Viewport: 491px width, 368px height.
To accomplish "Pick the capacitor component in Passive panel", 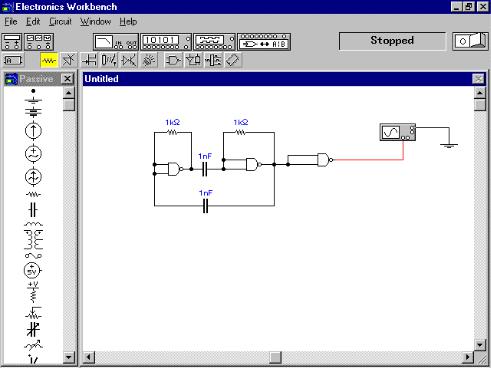I will (x=33, y=210).
